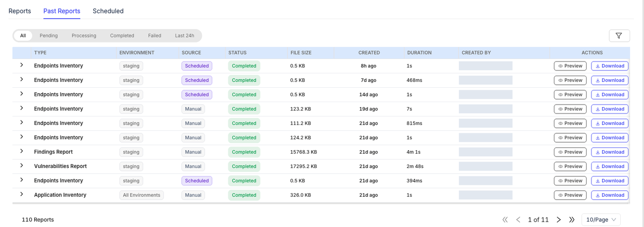This screenshot has height=227, width=644.
Task: Expand the 124.2 KB report row
Action: (x=22, y=137)
